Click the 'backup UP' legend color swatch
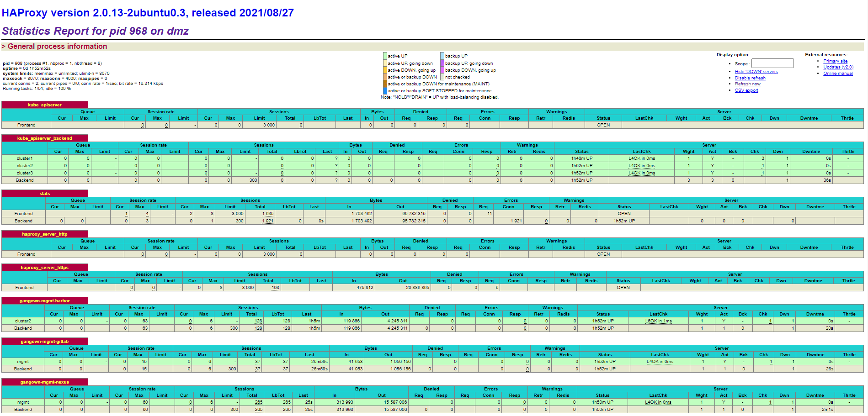Image resolution: width=868 pixels, height=416 pixels. [x=442, y=56]
